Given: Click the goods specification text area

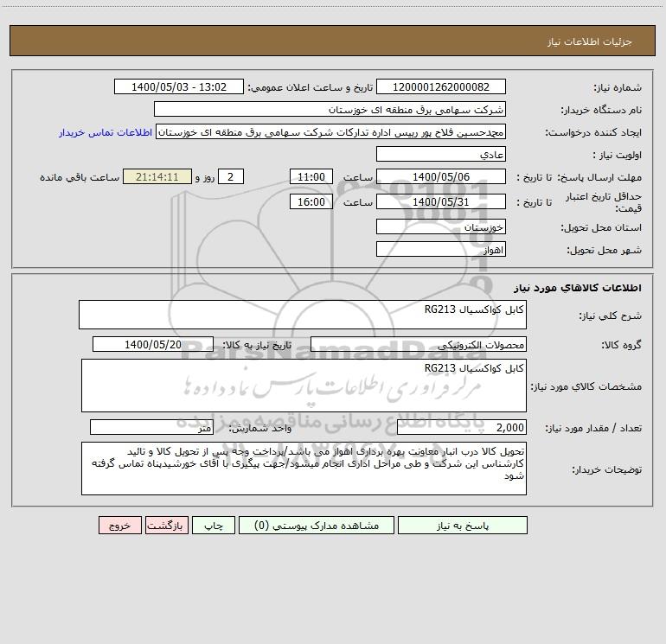Looking at the screenshot, I should (304, 386).
